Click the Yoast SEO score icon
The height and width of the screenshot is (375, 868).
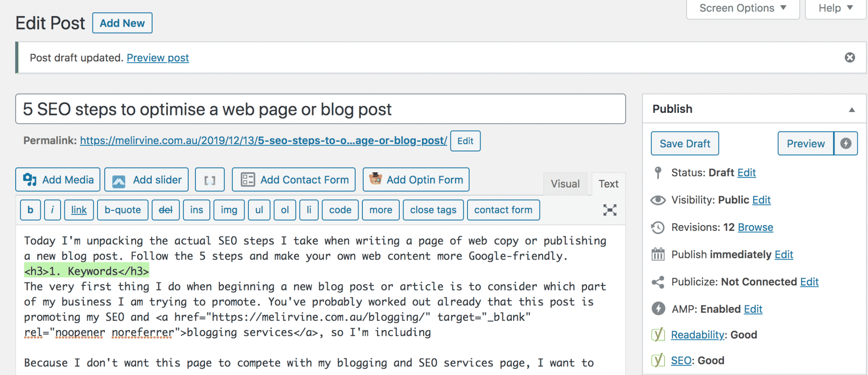658,361
